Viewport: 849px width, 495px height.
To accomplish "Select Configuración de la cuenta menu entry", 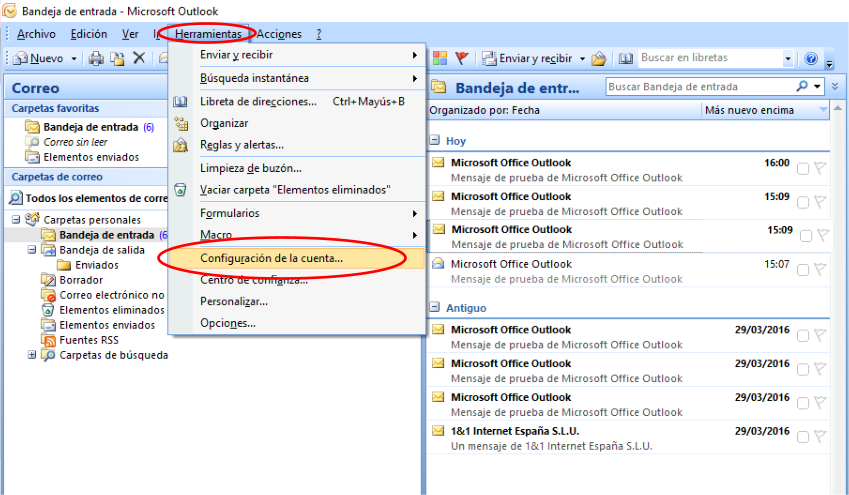I will 271,258.
